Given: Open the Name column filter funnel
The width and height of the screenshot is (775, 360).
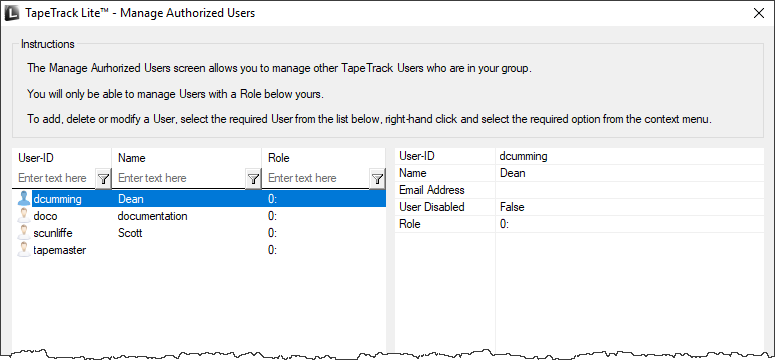Looking at the screenshot, I should tap(253, 179).
